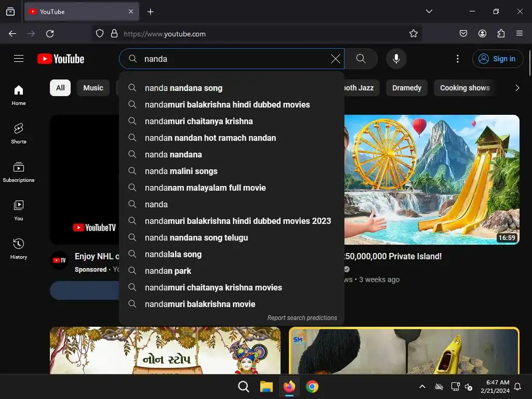Open a new tab with plus button
532x399 pixels.
coord(150,12)
